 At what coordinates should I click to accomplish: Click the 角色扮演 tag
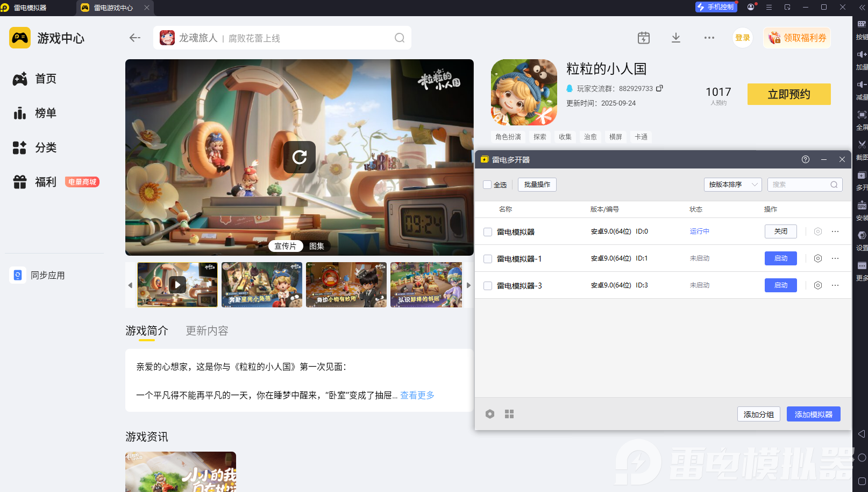tap(508, 137)
